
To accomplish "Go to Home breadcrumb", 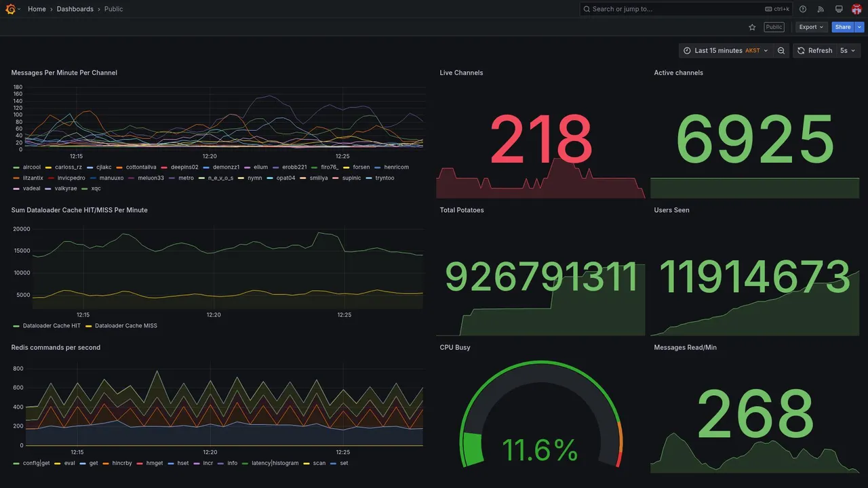I will 37,9.
